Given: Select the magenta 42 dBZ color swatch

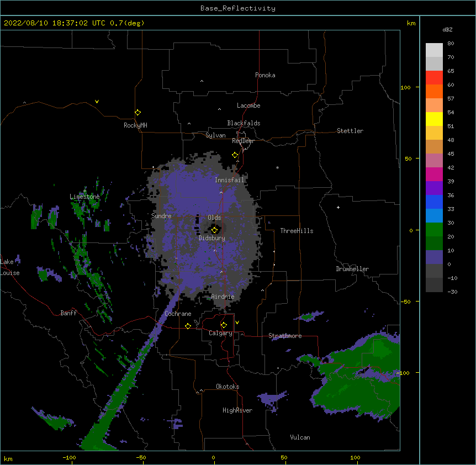Looking at the screenshot, I should coord(434,175).
